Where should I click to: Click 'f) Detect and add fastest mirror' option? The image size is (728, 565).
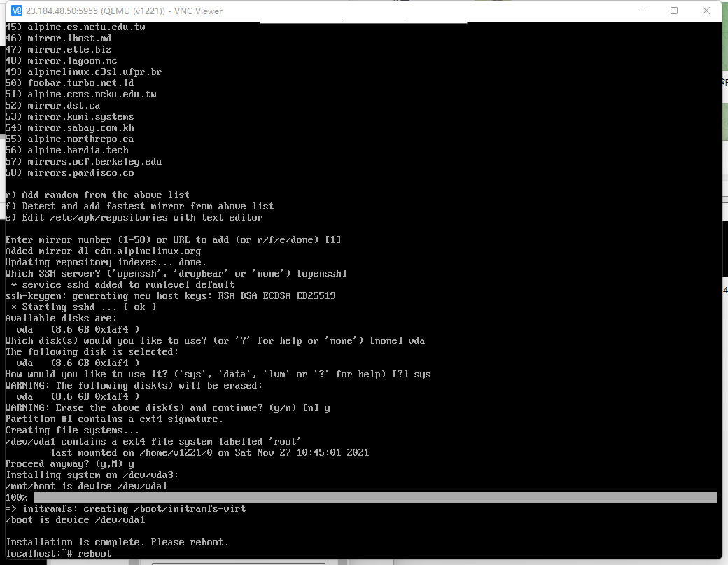(x=139, y=206)
